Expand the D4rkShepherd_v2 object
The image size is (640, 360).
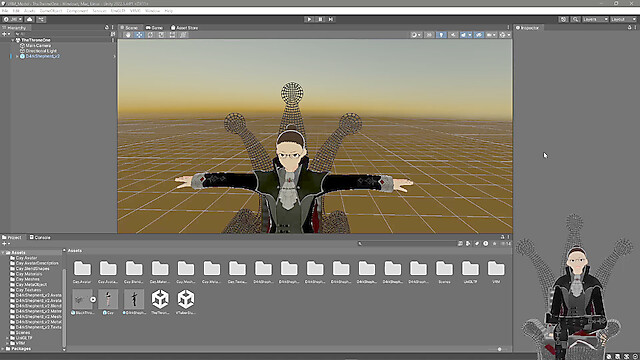tap(17, 56)
